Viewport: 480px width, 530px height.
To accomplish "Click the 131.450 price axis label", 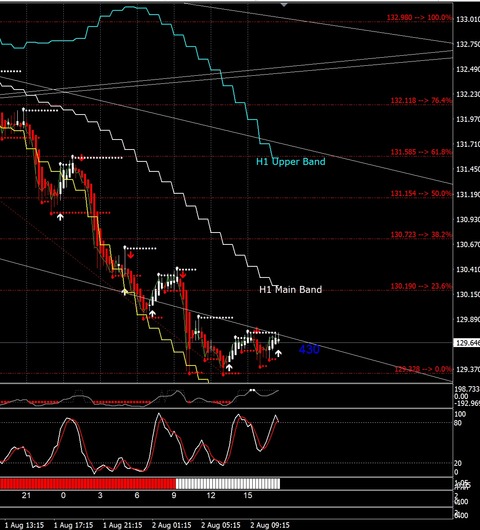I will click(468, 169).
